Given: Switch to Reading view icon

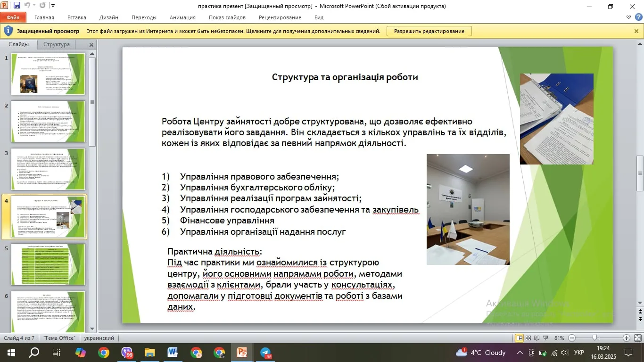Looking at the screenshot, I should pos(537,338).
